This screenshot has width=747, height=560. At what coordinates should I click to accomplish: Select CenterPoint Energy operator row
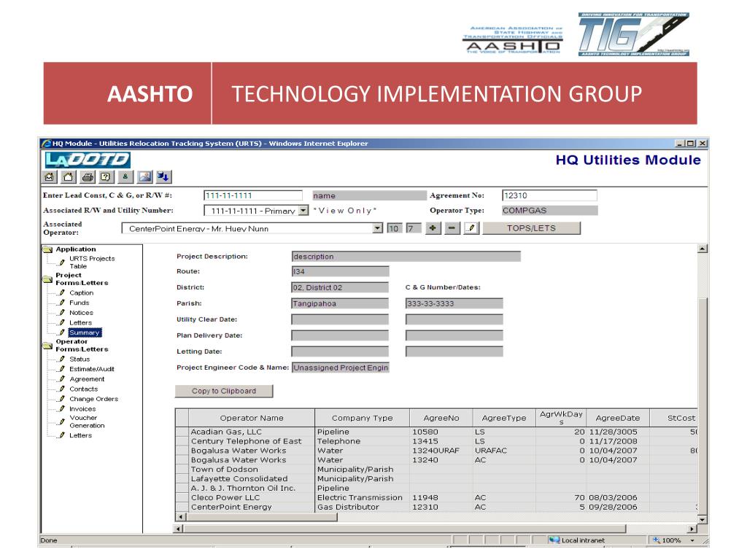click(436, 507)
